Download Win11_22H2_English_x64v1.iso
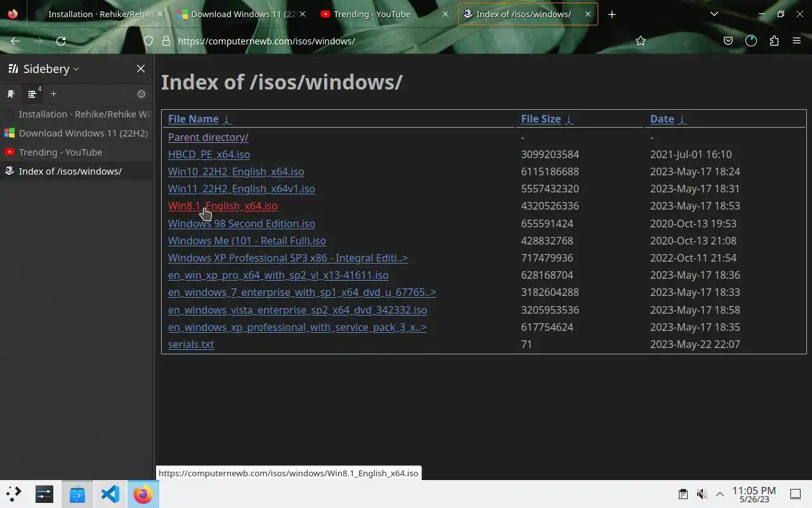812x508 pixels. click(x=241, y=189)
